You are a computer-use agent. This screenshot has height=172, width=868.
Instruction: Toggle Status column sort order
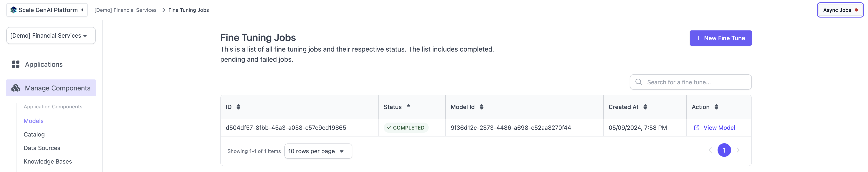pyautogui.click(x=408, y=106)
